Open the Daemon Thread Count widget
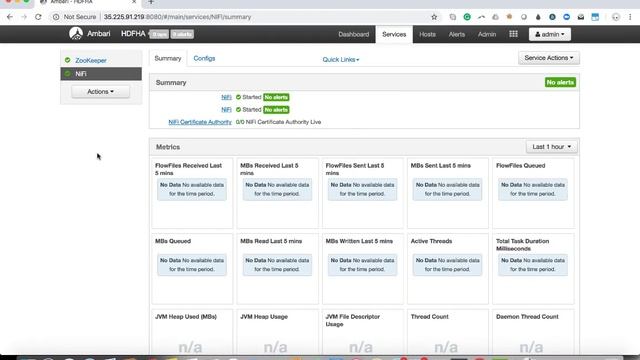This screenshot has width=640, height=360. (533, 332)
